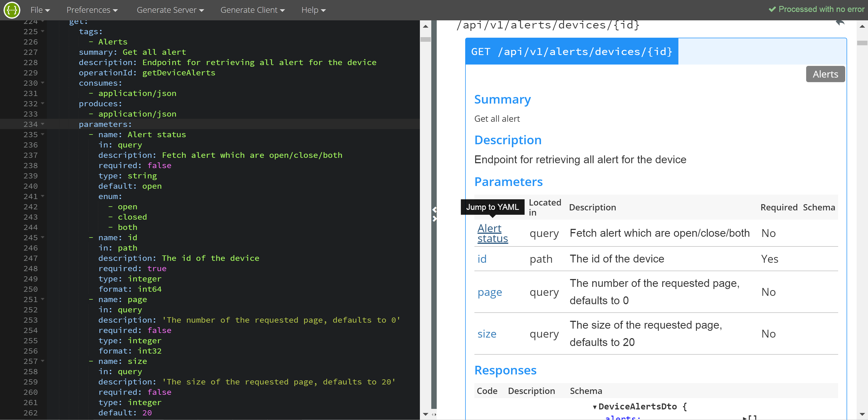Fold the id parameter at line 245

[43, 238]
